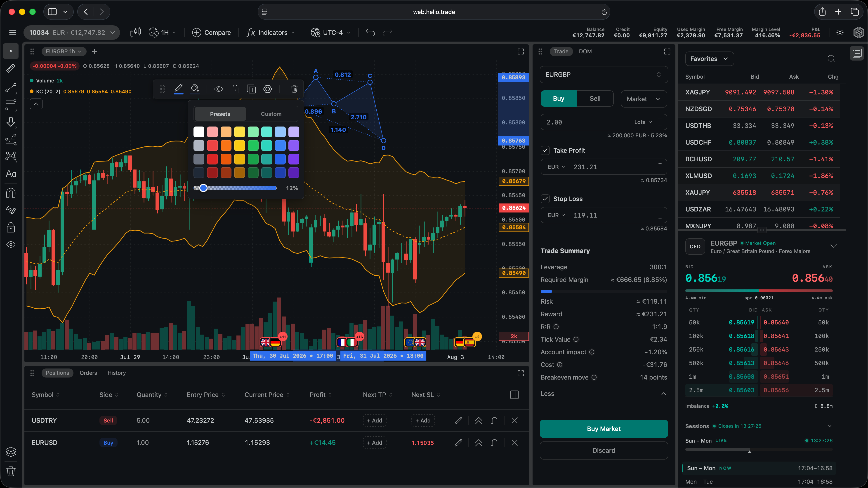Select the ruler measure tool in sidebar
The width and height of the screenshot is (868, 488).
point(11,68)
